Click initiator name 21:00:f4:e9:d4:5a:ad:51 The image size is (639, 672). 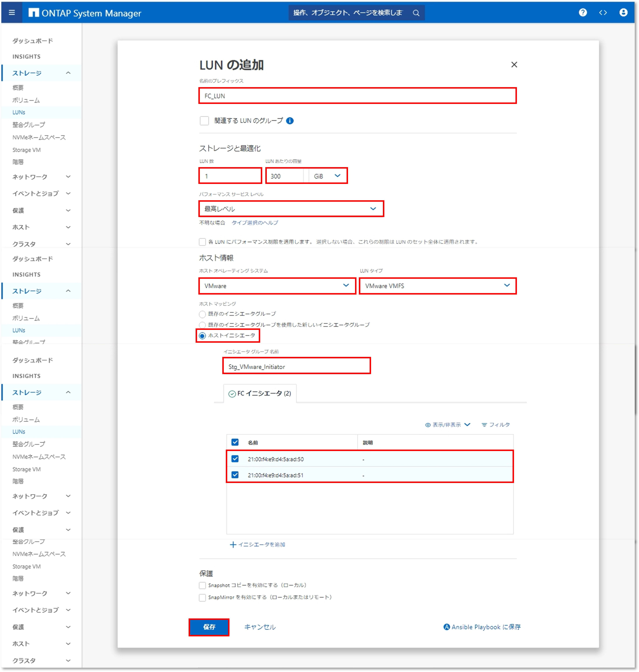pyautogui.click(x=276, y=475)
